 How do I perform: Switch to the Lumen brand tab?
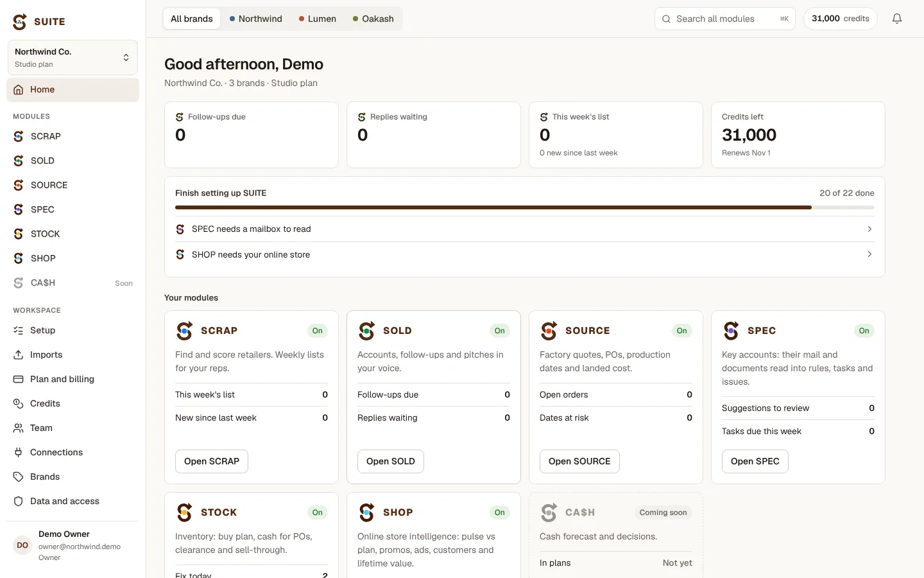[318, 19]
